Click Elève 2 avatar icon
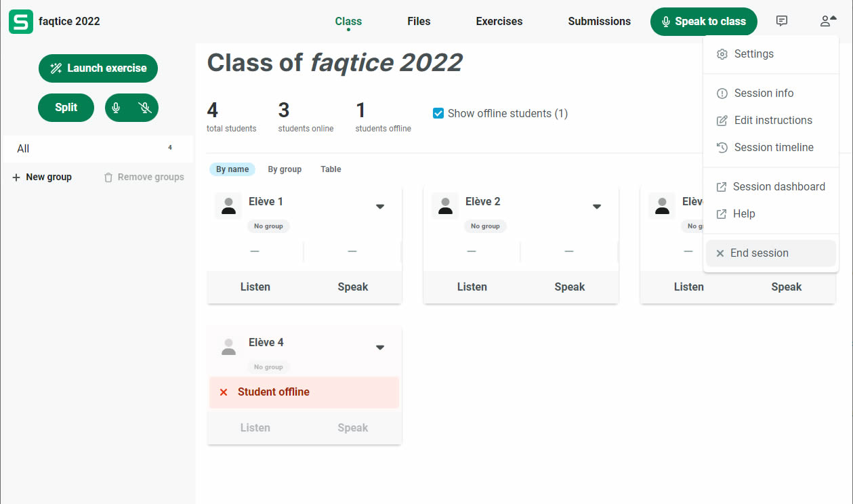The width and height of the screenshot is (853, 504). click(445, 205)
